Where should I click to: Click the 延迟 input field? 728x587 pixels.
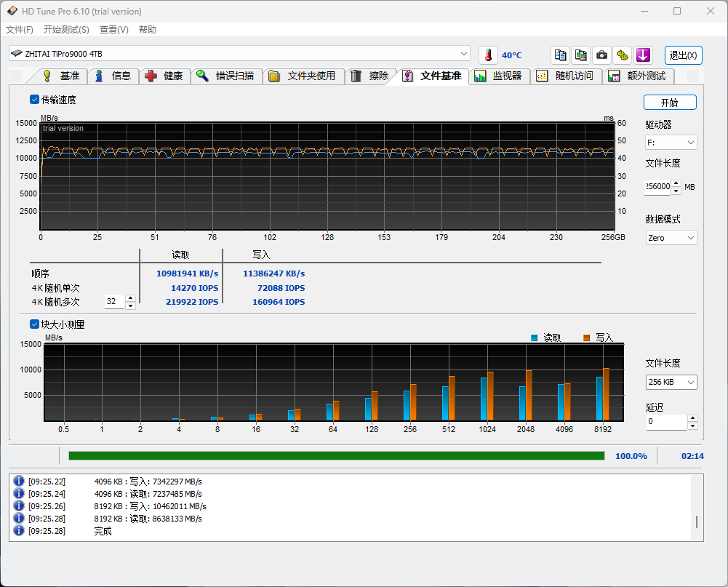(x=665, y=422)
